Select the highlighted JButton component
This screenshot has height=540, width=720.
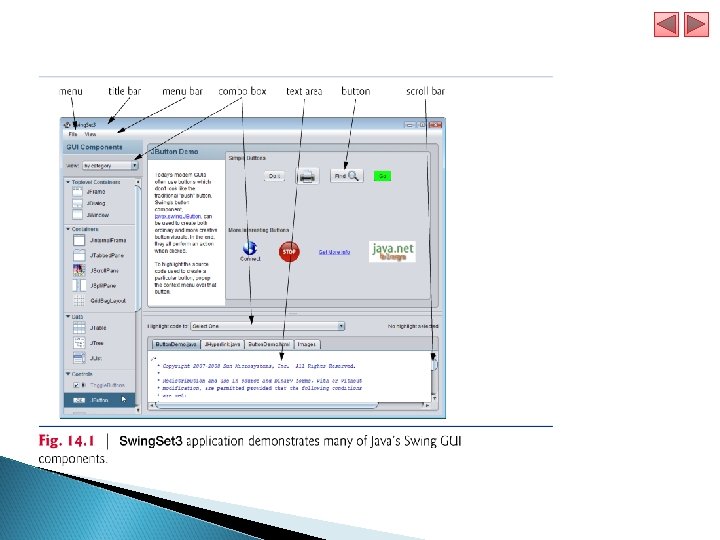(100, 400)
